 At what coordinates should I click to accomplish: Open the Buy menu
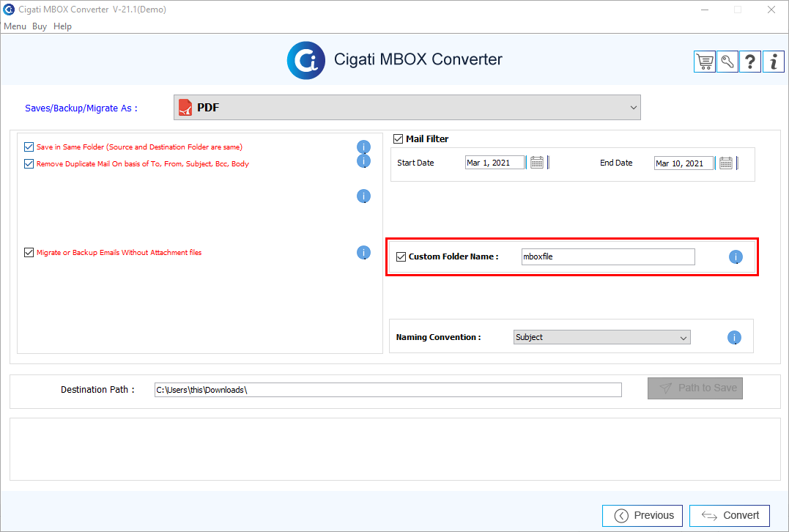point(40,26)
